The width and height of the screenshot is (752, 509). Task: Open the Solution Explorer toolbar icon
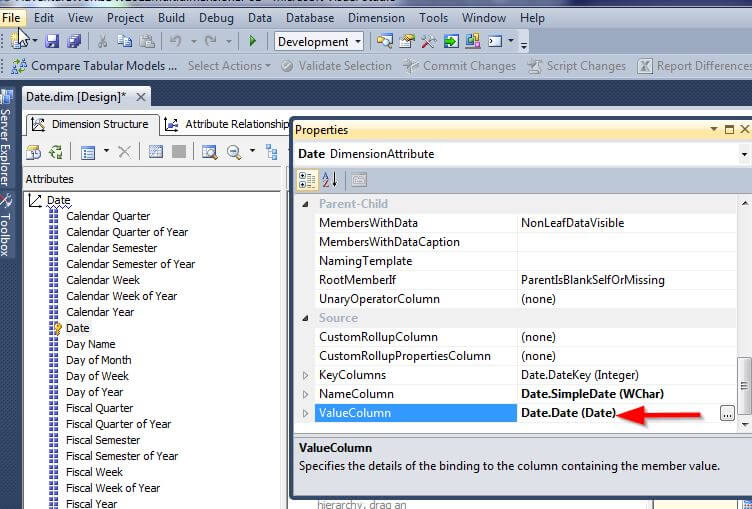[384, 41]
